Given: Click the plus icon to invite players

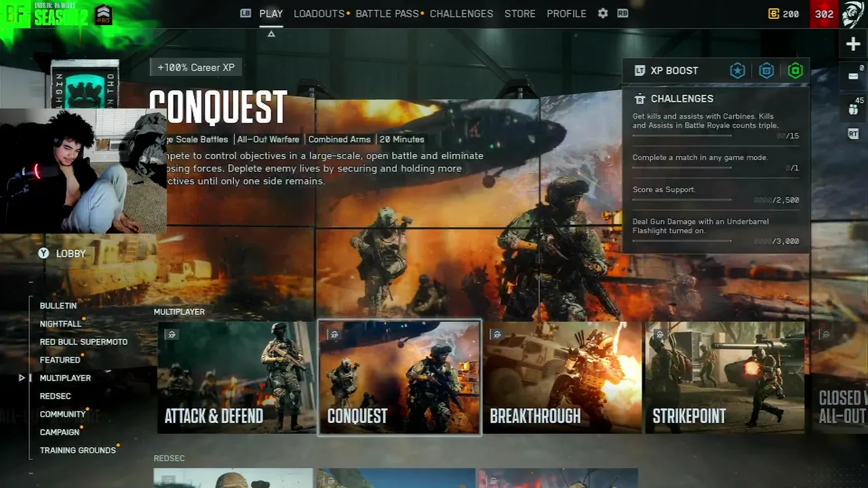Looking at the screenshot, I should 853,44.
